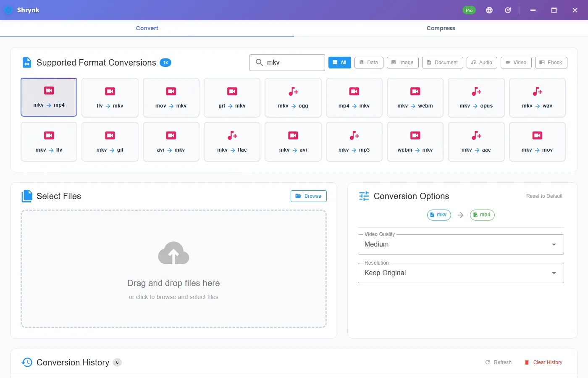
Task: Focus the format search field
Action: pos(287,63)
